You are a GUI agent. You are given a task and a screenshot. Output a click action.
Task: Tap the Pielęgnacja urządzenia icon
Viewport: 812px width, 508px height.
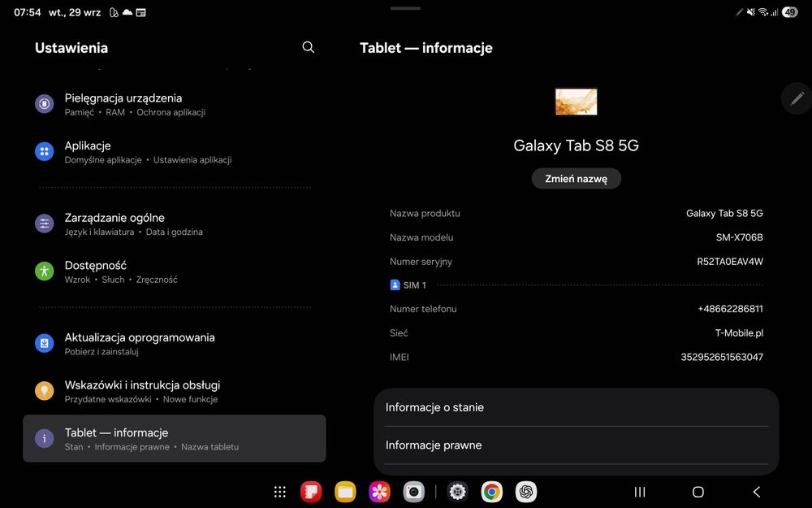[44, 104]
